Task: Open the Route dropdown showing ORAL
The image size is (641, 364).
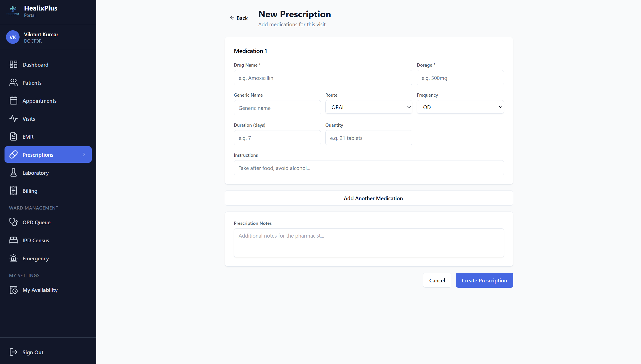Action: 368,107
